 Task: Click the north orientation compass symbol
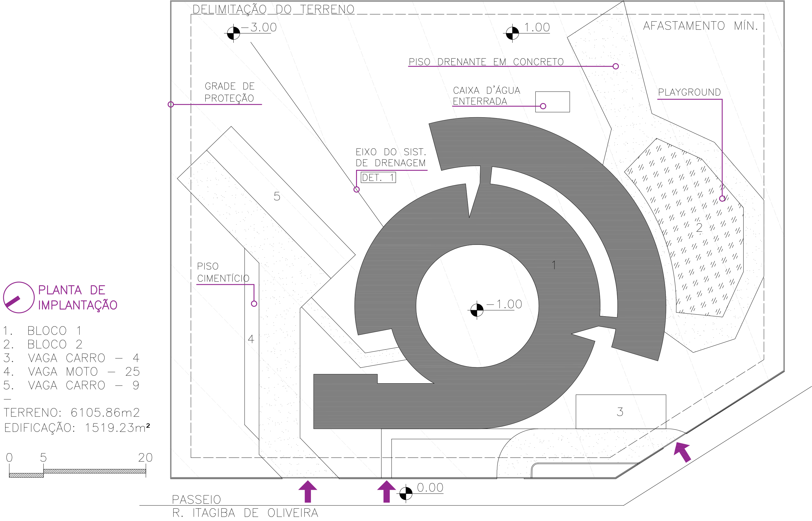(x=19, y=297)
